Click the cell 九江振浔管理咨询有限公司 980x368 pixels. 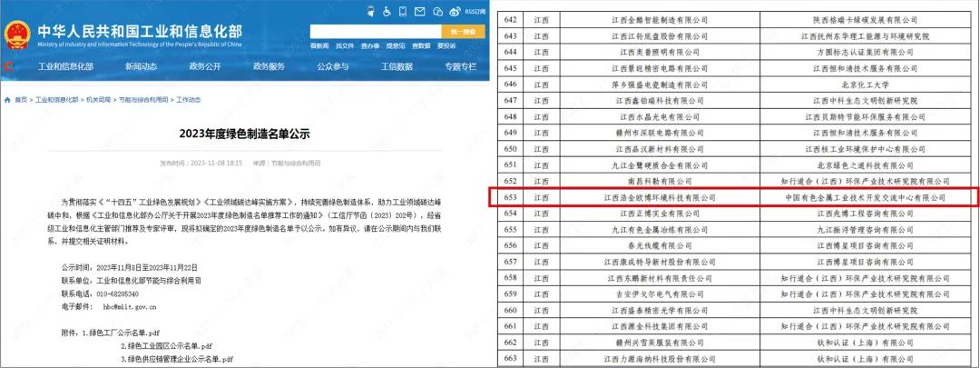[865, 230]
